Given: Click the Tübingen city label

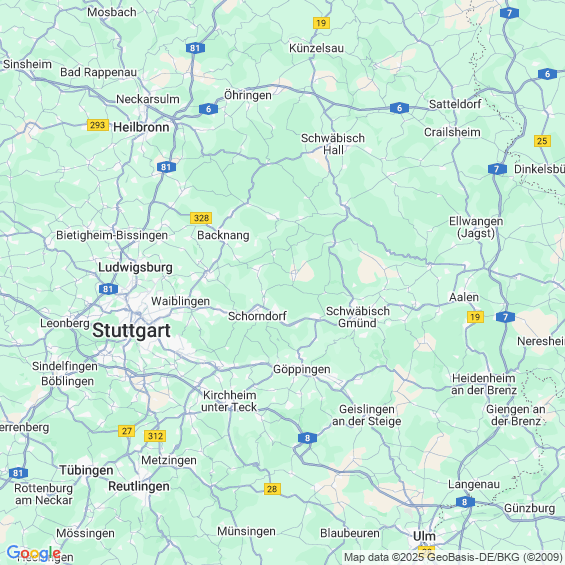Looking at the screenshot, I should 86,470.
